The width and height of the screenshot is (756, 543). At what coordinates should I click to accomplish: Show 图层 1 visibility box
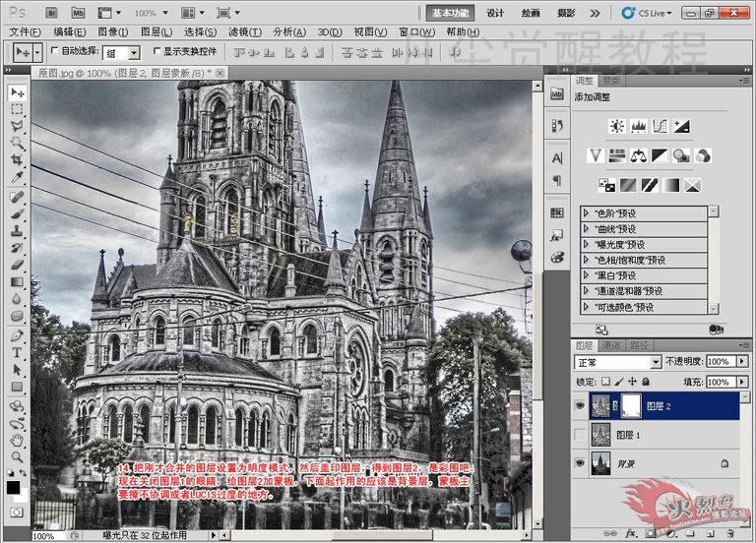coord(580,435)
